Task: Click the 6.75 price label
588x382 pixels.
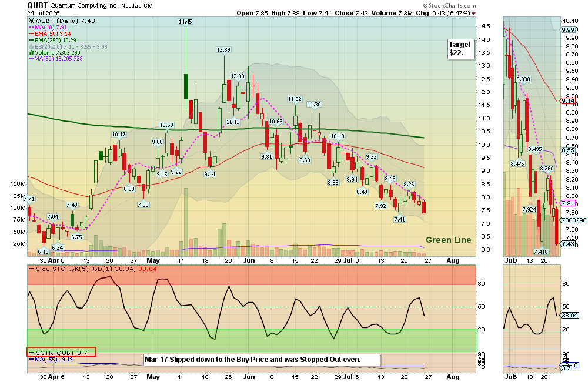Action: pos(76,237)
